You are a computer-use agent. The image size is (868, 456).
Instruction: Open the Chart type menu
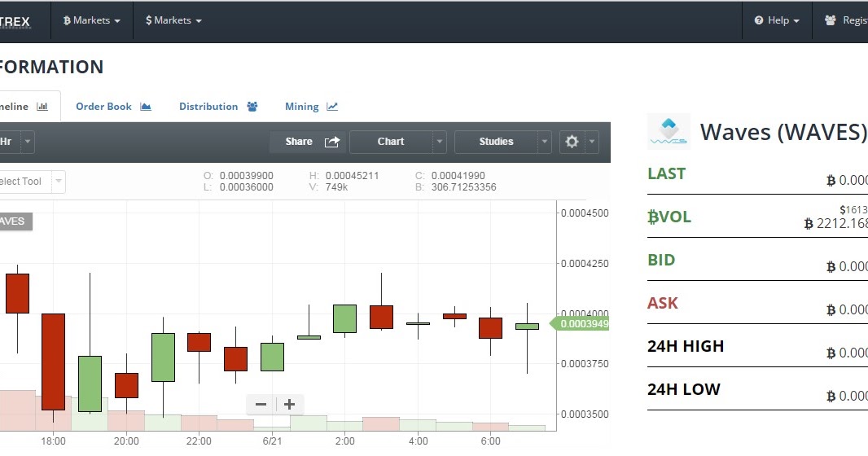pos(391,142)
